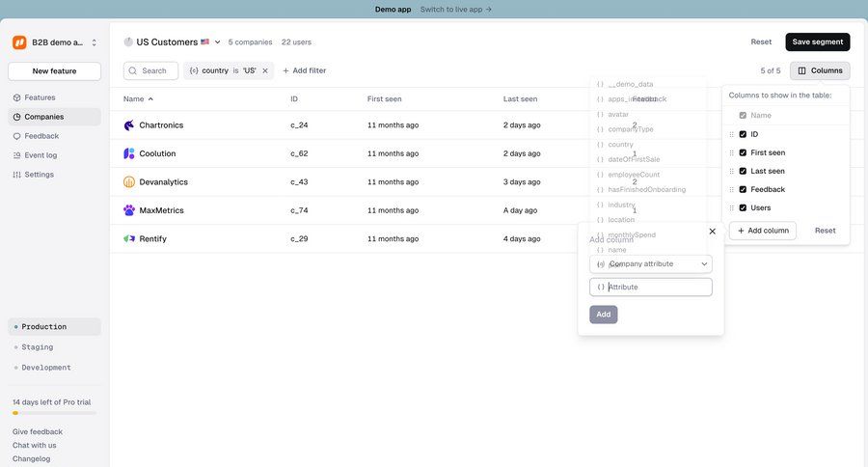The width and height of the screenshot is (868, 467).
Task: Open the Changelog link
Action: 31,458
